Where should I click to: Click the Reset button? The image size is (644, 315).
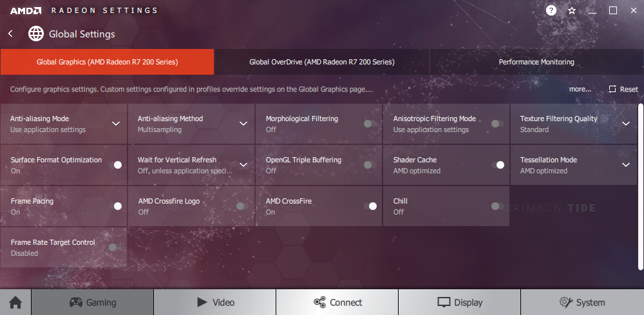[x=623, y=89]
